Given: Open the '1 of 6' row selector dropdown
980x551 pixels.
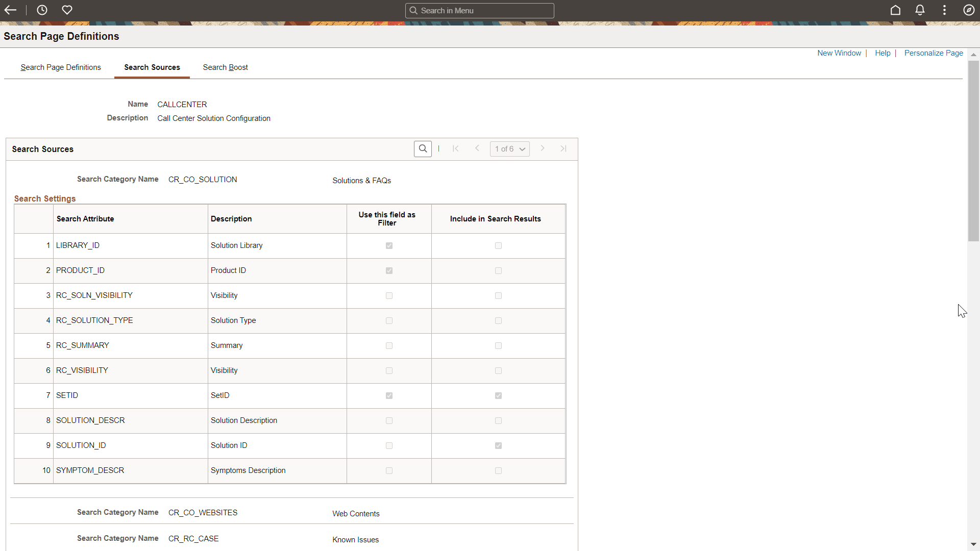Looking at the screenshot, I should click(x=509, y=148).
